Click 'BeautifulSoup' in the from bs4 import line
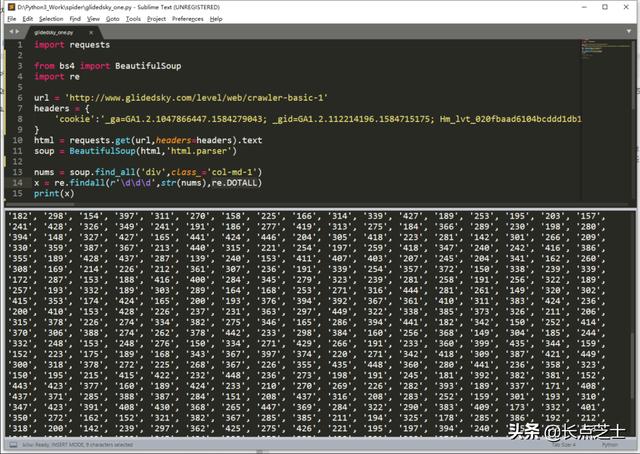This screenshot has height=454, width=640. tap(148, 66)
